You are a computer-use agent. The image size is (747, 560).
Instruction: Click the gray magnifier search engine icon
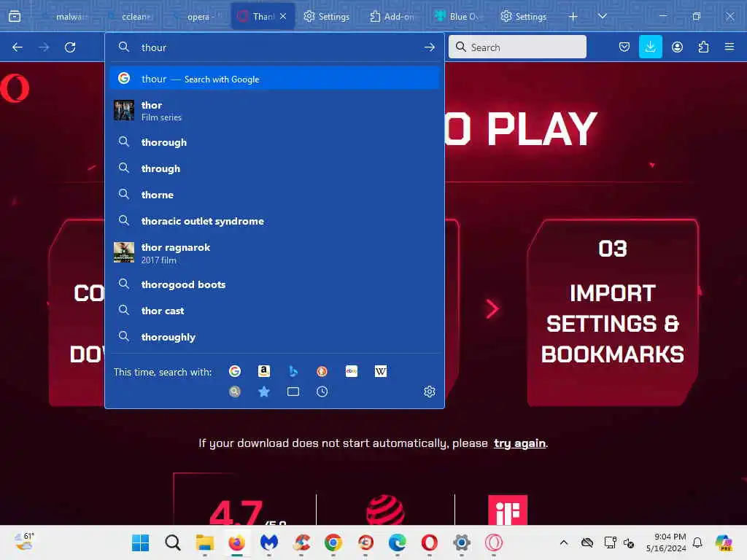coord(235,392)
